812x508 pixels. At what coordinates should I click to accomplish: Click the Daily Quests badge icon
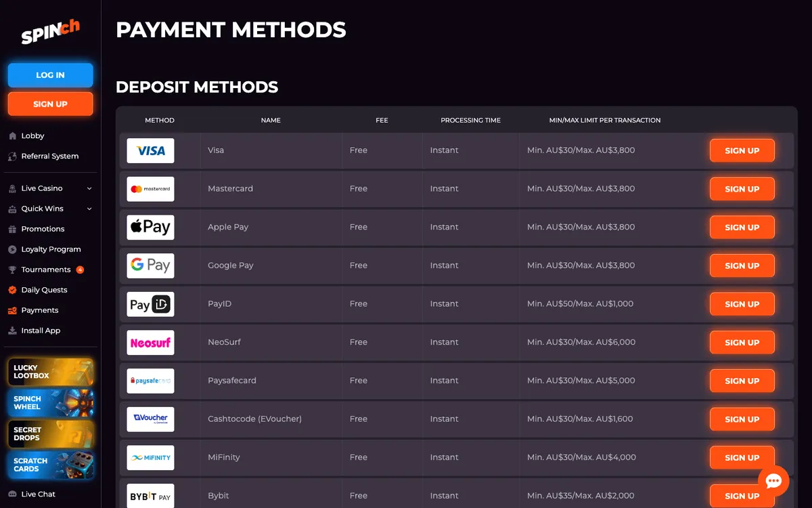(x=12, y=290)
